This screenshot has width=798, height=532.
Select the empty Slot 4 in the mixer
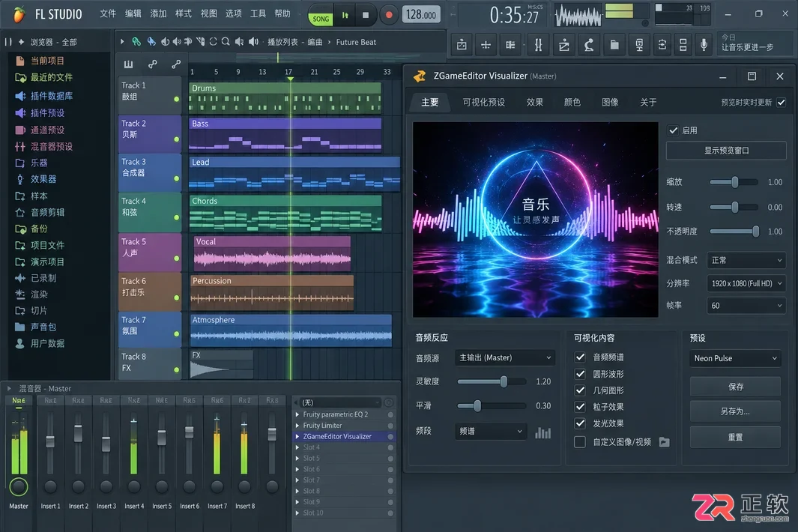pos(344,447)
